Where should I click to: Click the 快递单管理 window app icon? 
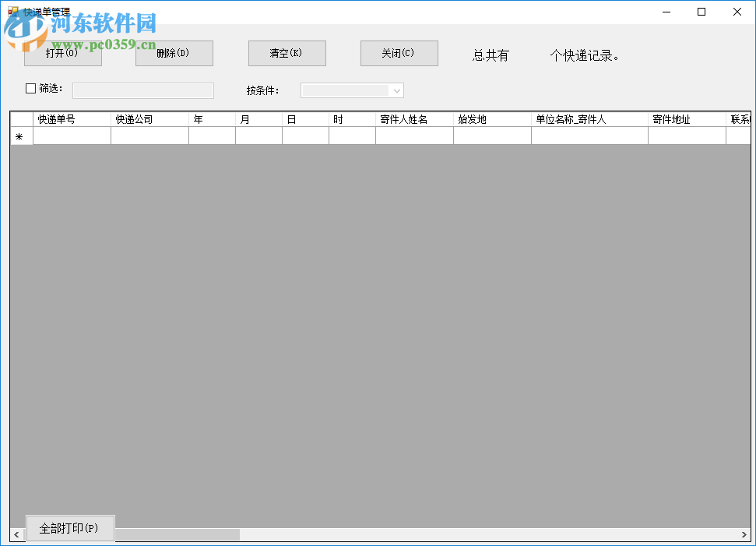point(13,12)
